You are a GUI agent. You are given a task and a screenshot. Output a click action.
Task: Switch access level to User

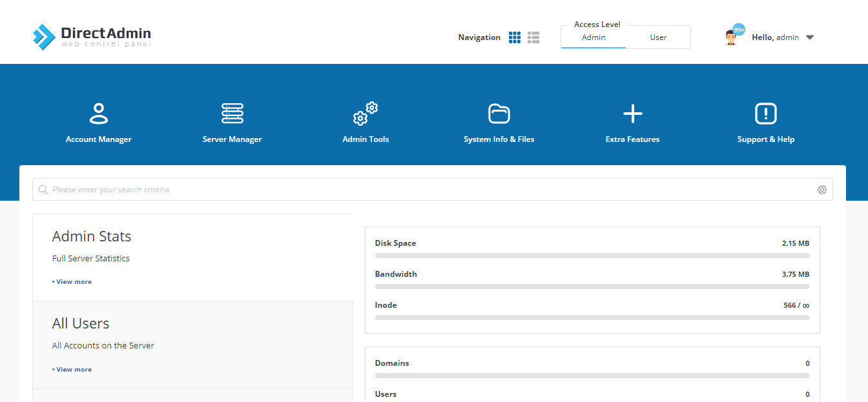pos(658,37)
